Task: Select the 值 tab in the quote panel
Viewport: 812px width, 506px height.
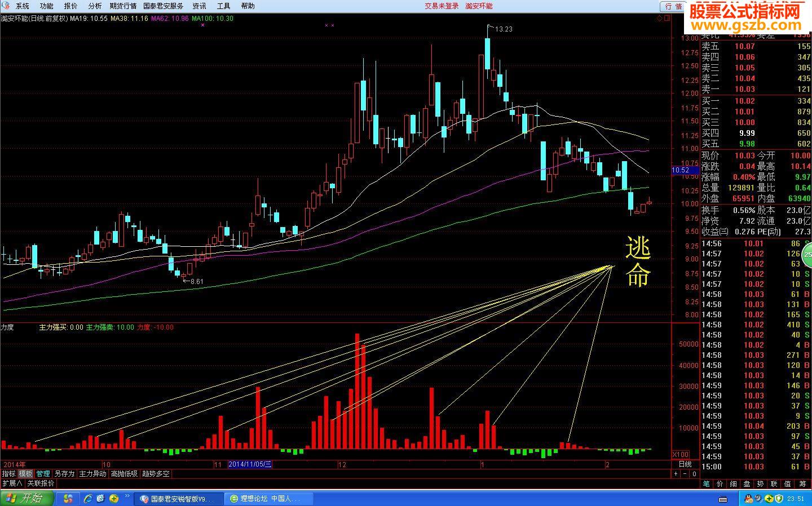Action: coord(787,483)
